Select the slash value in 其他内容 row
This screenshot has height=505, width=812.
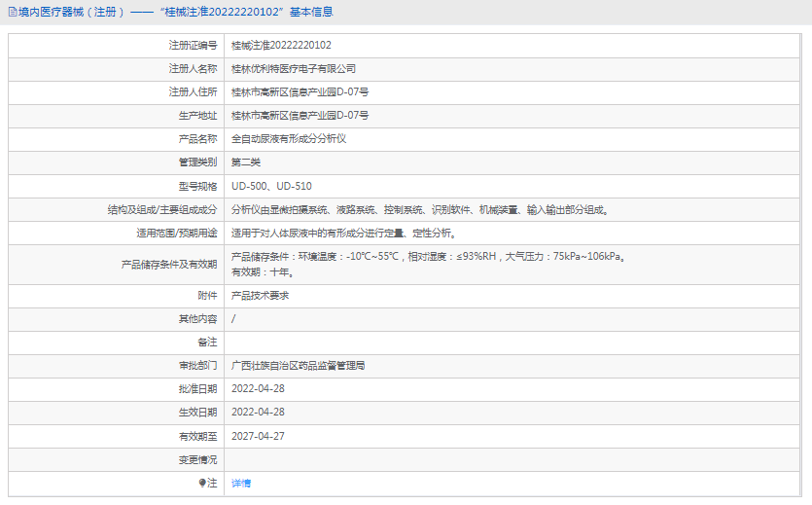233,319
